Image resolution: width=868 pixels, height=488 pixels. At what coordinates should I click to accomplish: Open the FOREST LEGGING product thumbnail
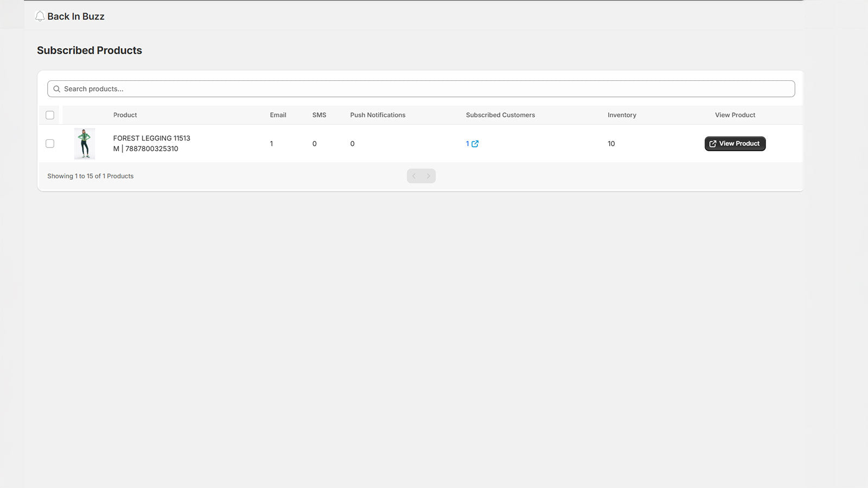point(85,144)
